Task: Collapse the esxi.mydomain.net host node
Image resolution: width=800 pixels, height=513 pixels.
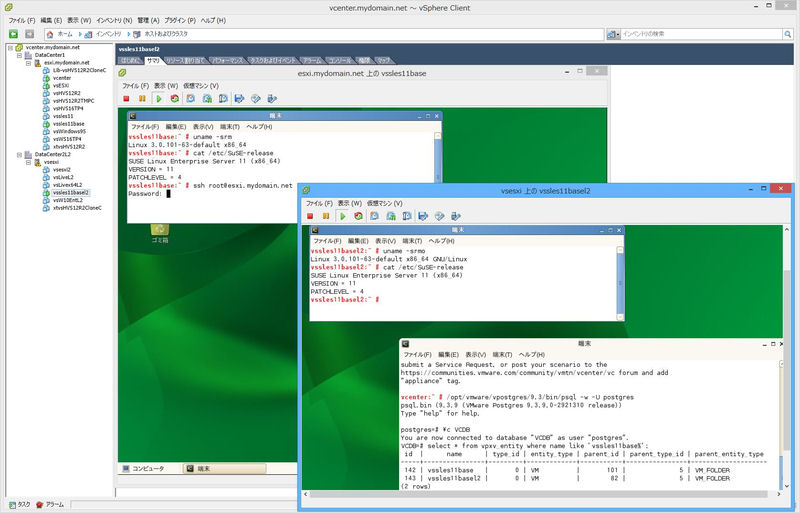Action: coord(28,63)
